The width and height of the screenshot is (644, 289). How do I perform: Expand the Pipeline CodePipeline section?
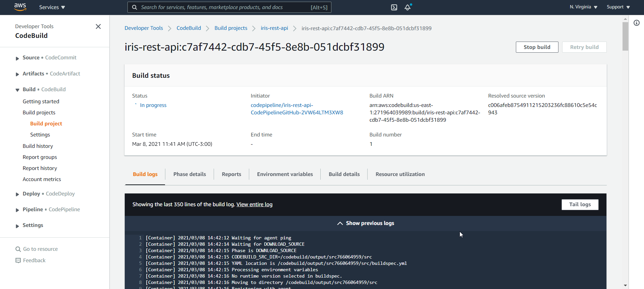17,210
